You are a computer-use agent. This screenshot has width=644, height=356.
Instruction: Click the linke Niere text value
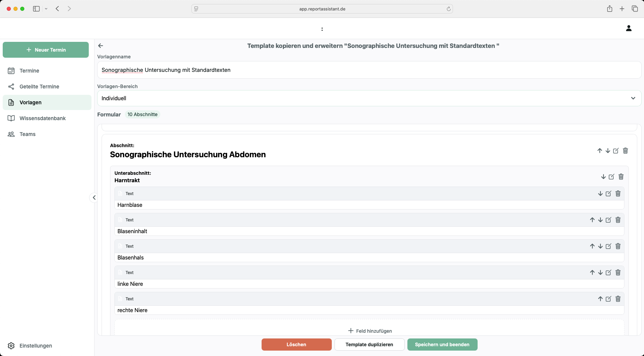tap(130, 284)
